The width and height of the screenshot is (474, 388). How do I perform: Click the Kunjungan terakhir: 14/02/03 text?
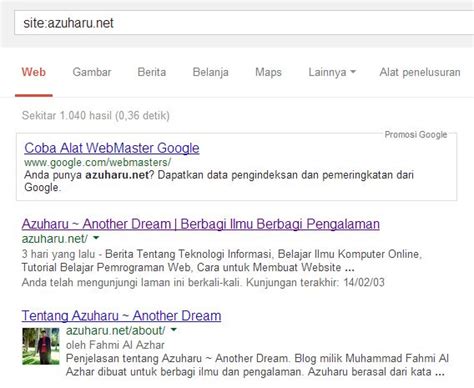(x=315, y=282)
